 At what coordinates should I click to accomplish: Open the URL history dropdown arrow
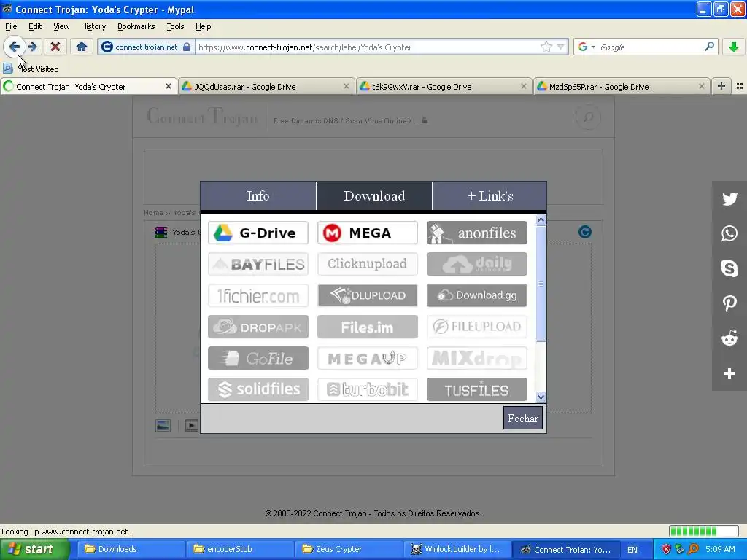coord(561,47)
